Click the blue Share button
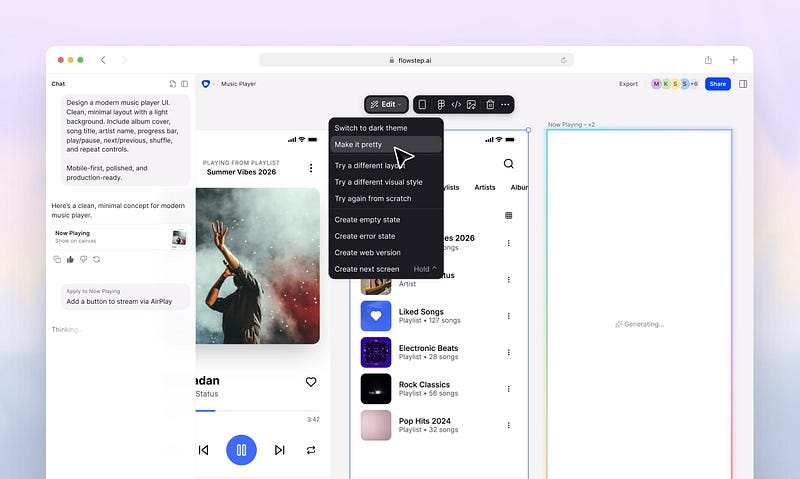800x479 pixels. coord(717,84)
